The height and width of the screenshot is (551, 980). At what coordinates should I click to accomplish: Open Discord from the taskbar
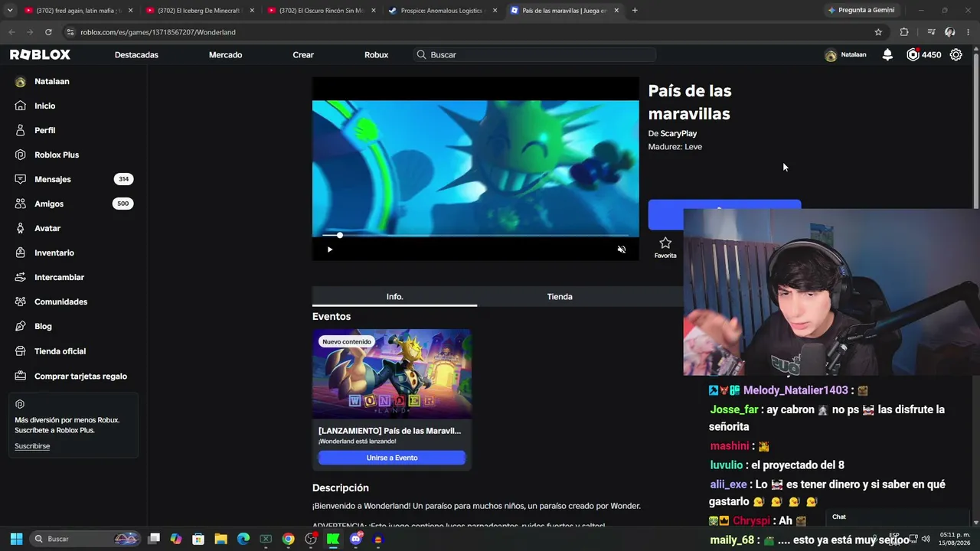[355, 539]
